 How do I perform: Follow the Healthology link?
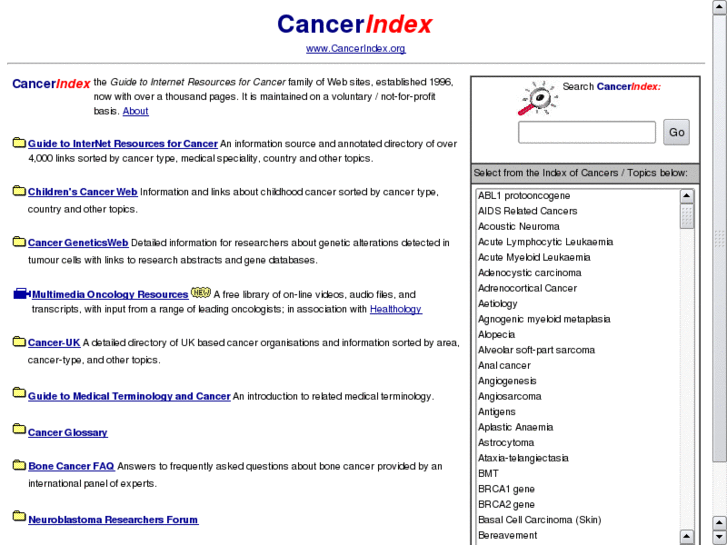396,309
